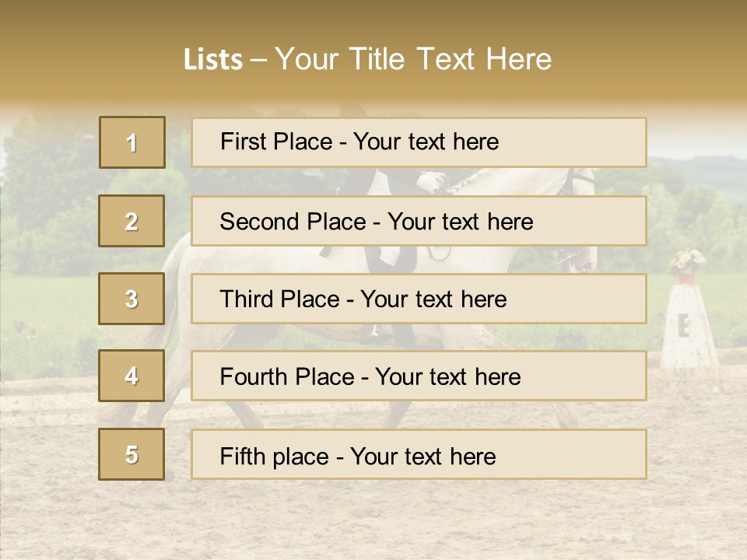The image size is (747, 560).
Task: Click the Fifth place text box
Action: [419, 454]
